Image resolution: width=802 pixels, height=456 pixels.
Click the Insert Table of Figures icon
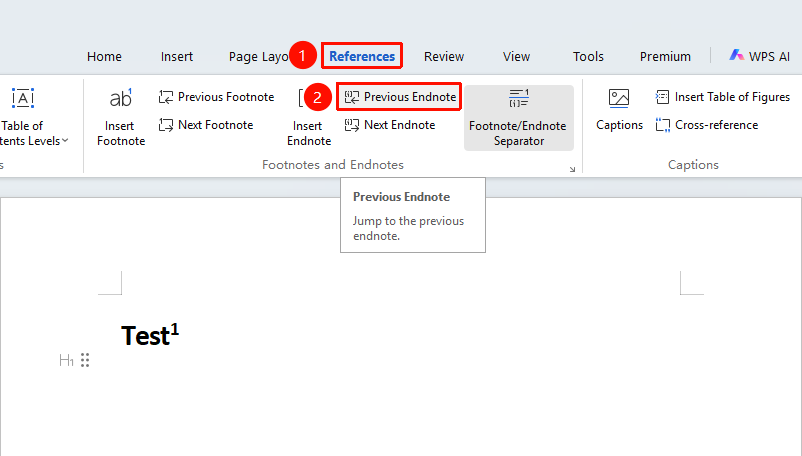(x=662, y=97)
